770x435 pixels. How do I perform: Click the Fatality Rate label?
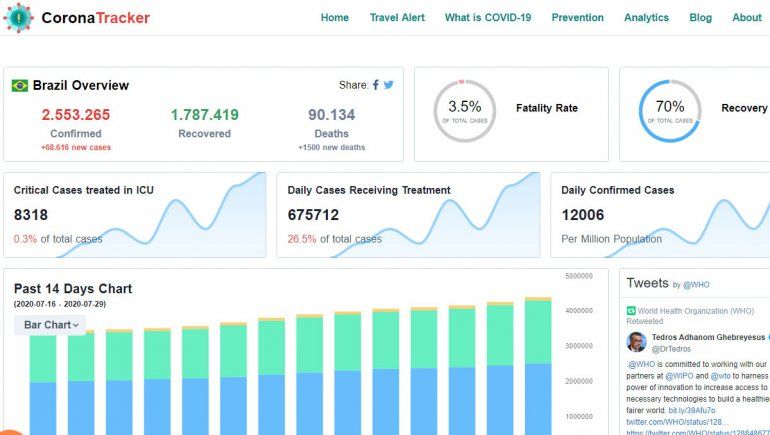(x=547, y=108)
